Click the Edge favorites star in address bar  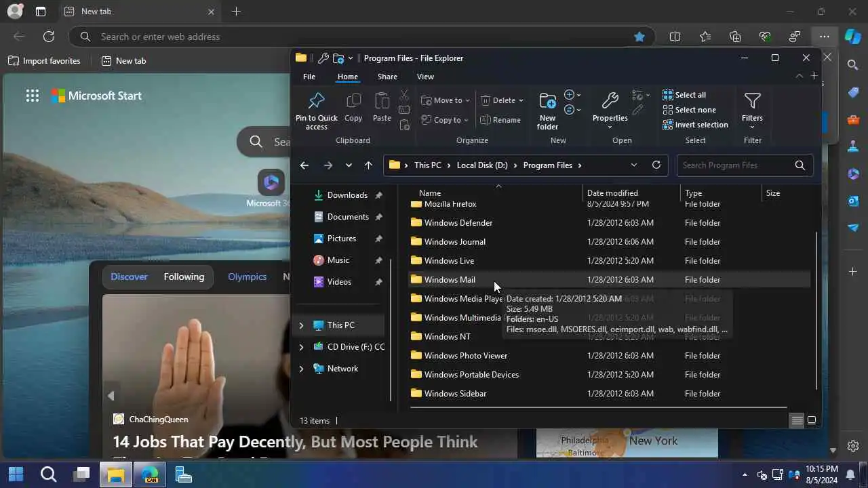639,37
